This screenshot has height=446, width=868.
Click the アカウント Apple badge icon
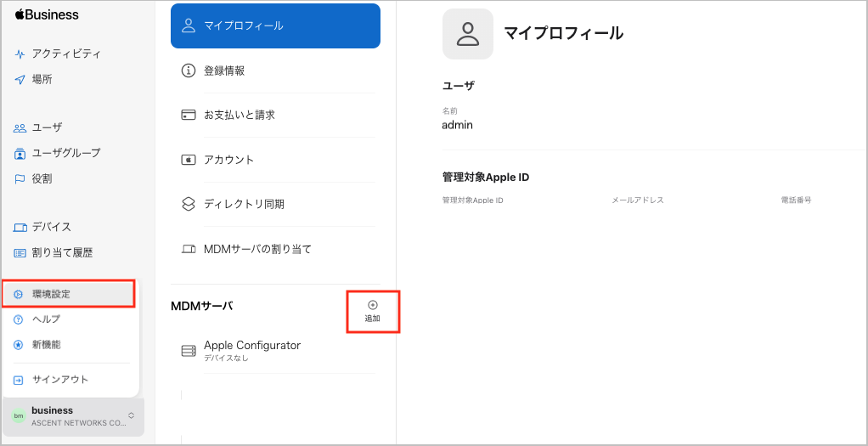pyautogui.click(x=189, y=160)
